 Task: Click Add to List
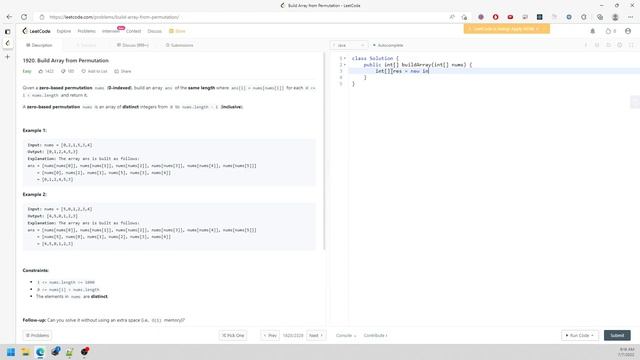[94, 71]
